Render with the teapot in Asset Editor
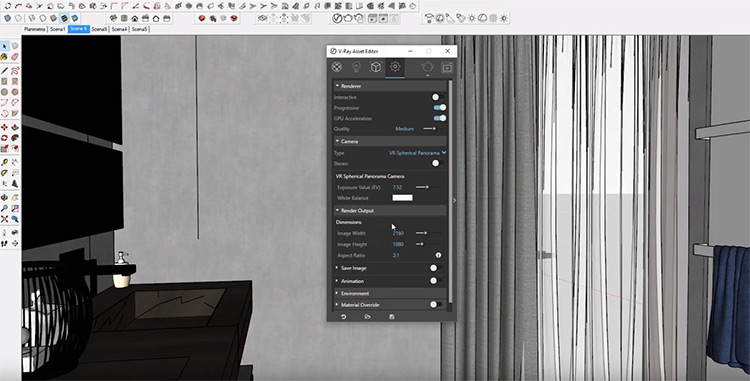Screen dimensions: 750x381 pyautogui.click(x=427, y=67)
